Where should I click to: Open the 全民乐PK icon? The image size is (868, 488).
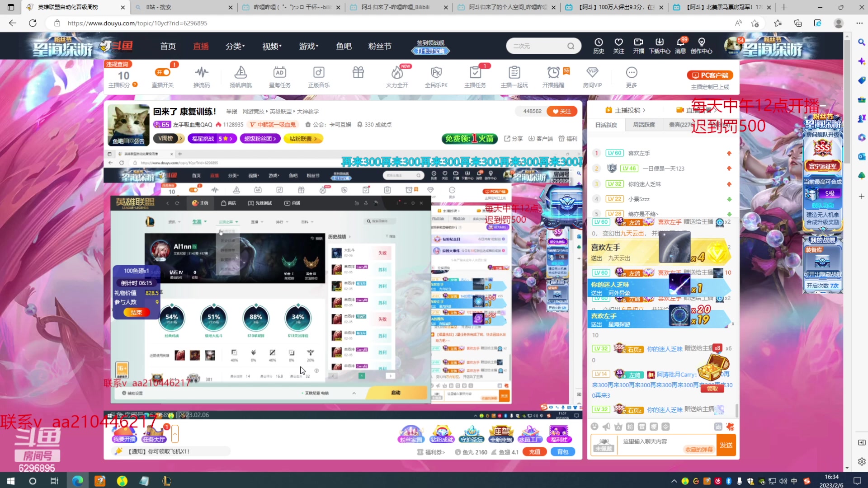pos(436,76)
